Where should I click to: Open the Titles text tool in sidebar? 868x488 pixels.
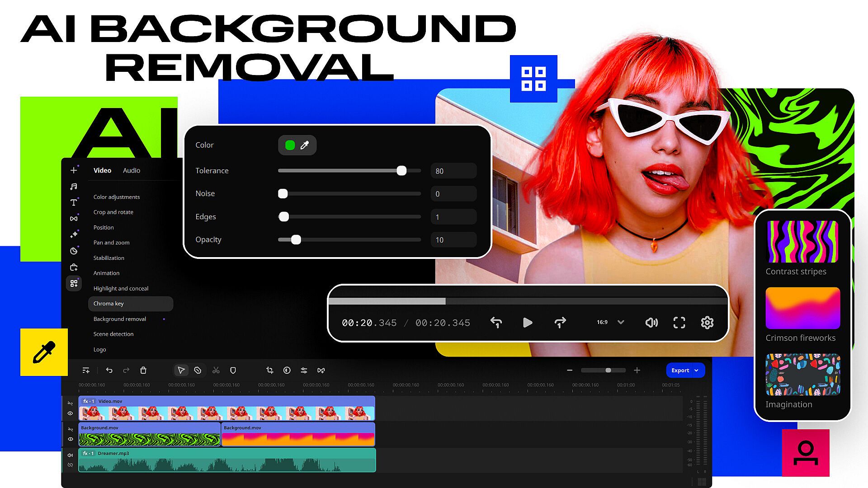click(x=74, y=202)
